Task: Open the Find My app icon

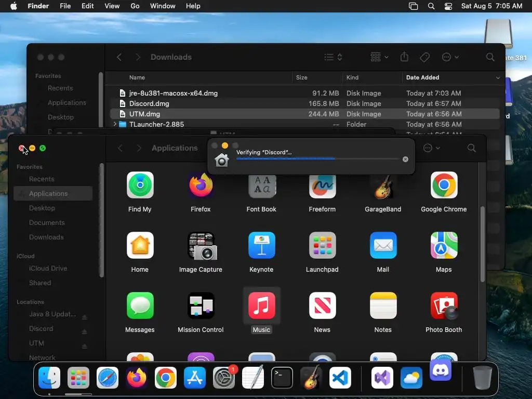Action: (x=140, y=185)
